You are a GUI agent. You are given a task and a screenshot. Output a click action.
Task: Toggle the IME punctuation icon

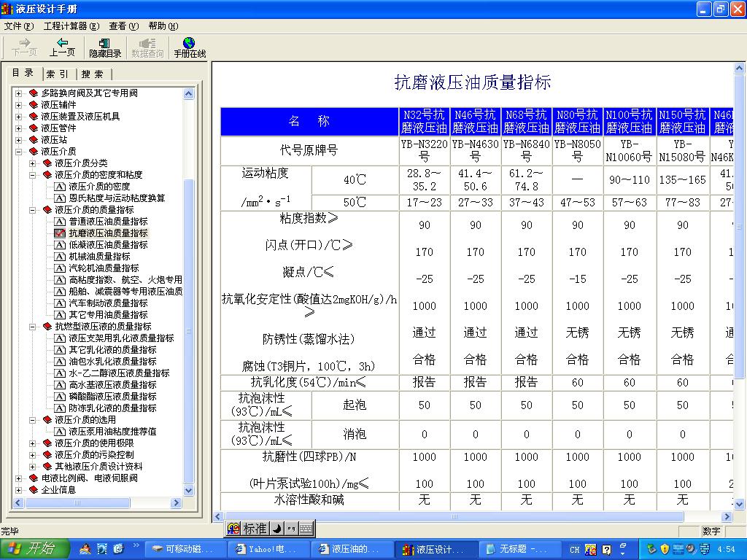(292, 529)
